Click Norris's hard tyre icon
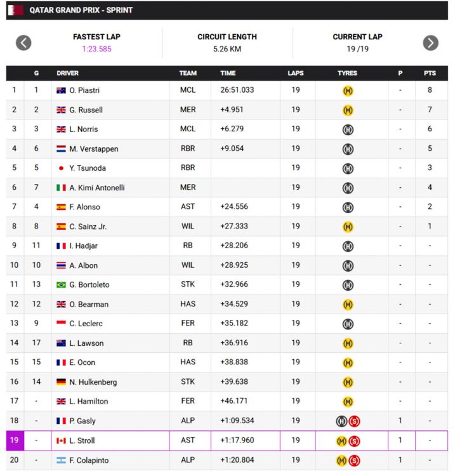Screen dimensions: 455x476 (x=348, y=129)
